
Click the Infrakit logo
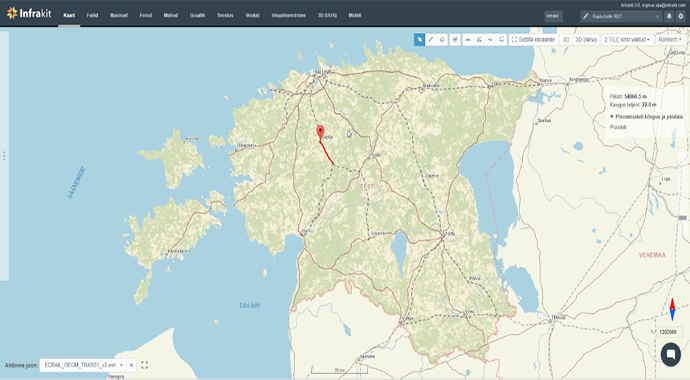point(29,13)
